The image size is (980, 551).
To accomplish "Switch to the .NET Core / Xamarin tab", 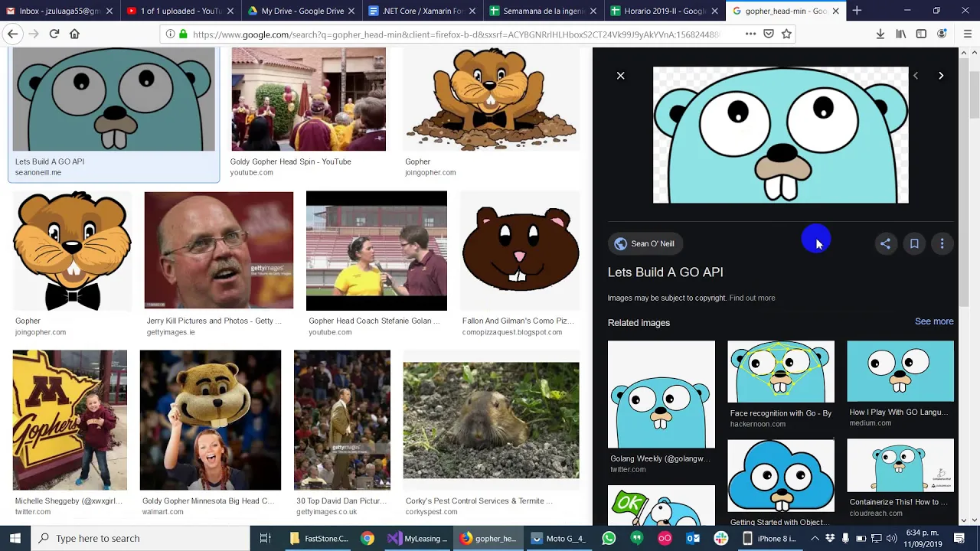I will click(423, 11).
